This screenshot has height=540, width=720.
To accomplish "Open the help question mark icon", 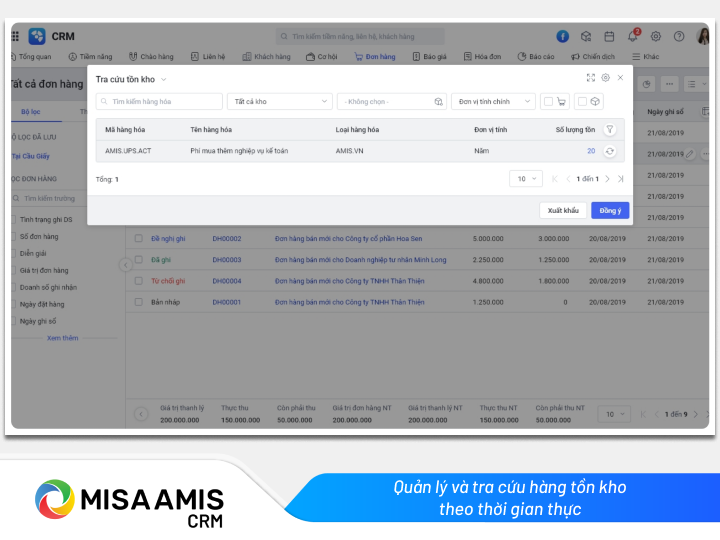I will 679,36.
